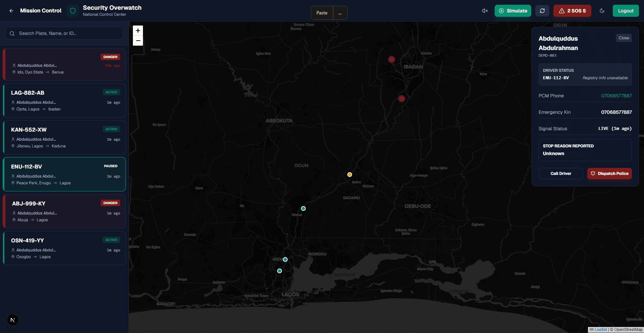The height and width of the screenshot is (333, 644).
Task: Focus the Search Plate, Name, or ID field
Action: pos(64,33)
